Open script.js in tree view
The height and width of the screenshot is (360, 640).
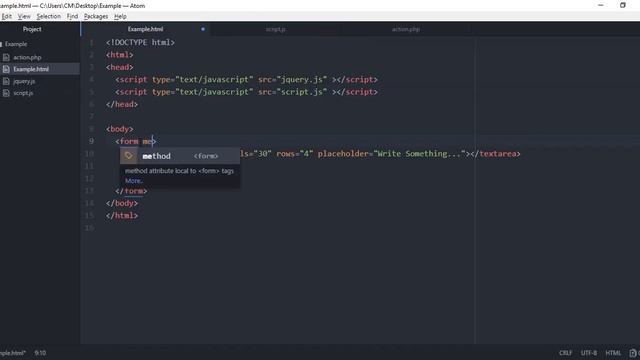23,93
